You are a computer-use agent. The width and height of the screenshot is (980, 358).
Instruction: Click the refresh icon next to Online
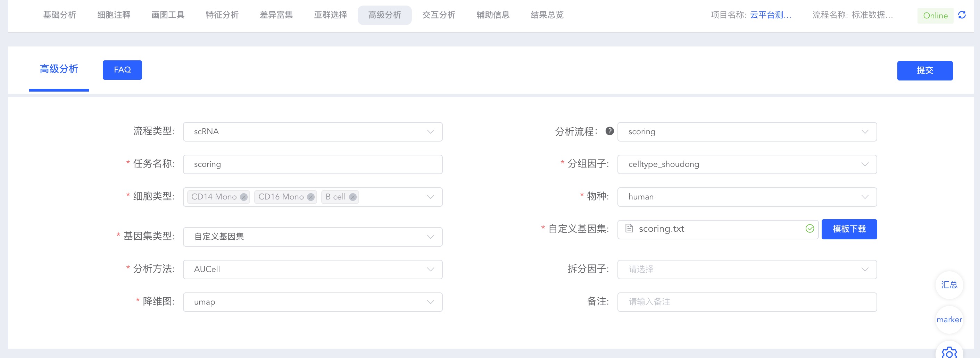962,15
